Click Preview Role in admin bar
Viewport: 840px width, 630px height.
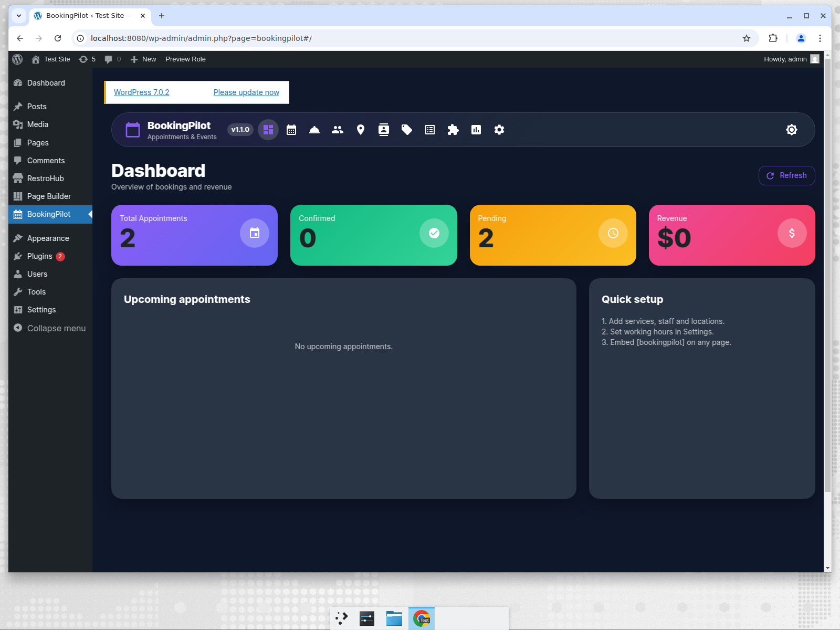[x=185, y=59]
